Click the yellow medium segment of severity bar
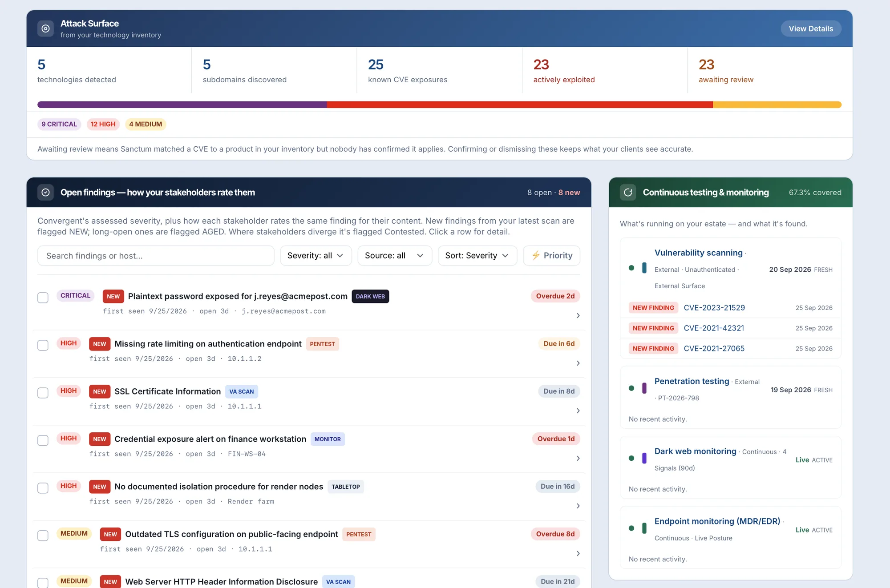Image resolution: width=890 pixels, height=588 pixels. point(777,105)
